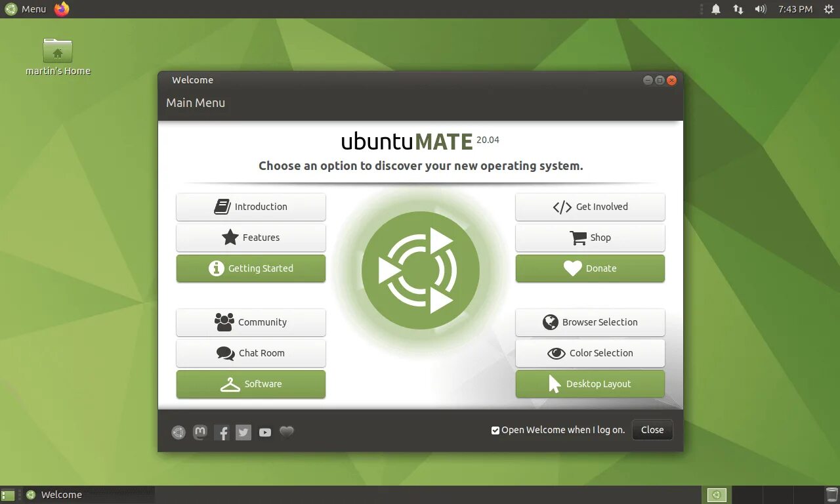Image resolution: width=840 pixels, height=504 pixels.
Task: Open the power/session gear icon
Action: point(829,9)
